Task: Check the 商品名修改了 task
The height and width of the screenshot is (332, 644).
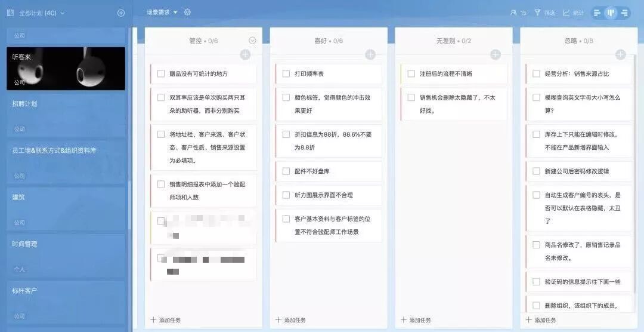Action: (537, 245)
